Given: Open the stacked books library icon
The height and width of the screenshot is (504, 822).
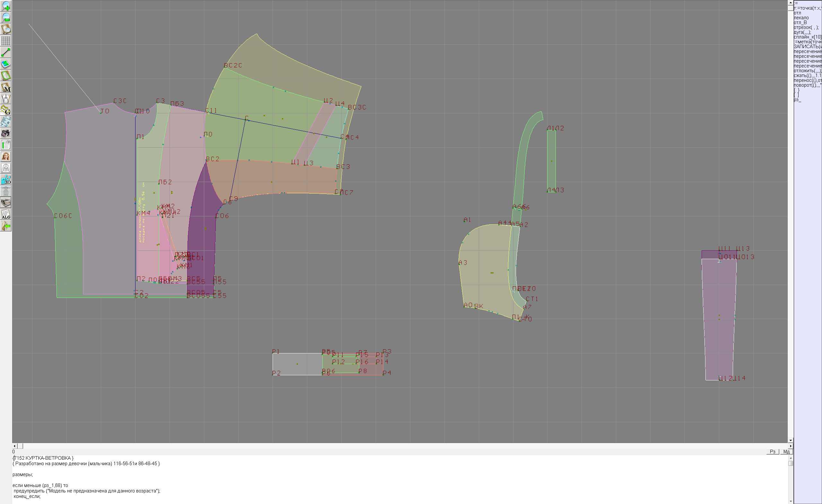Looking at the screenshot, I should (6, 203).
